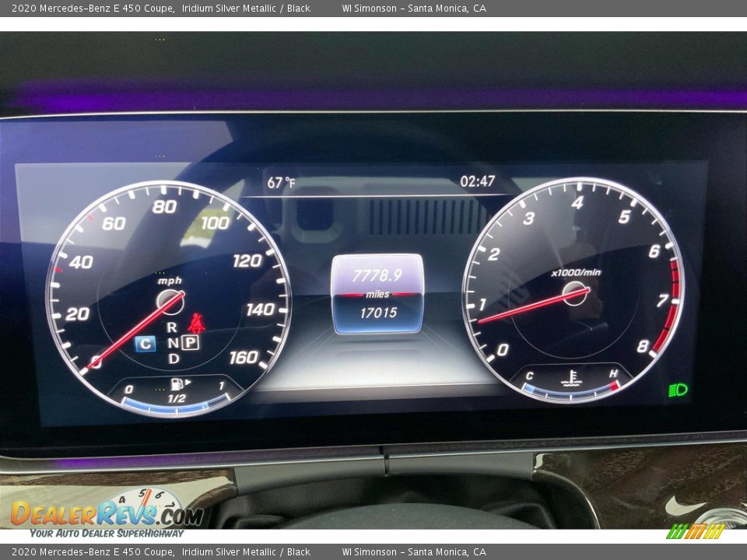
Task: Click the speedometer center hub
Action: tap(170, 302)
